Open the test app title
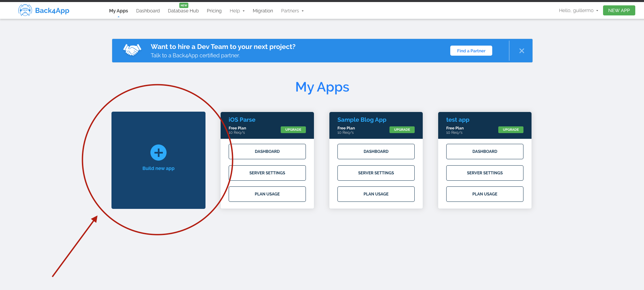This screenshot has width=644, height=290. [x=458, y=120]
